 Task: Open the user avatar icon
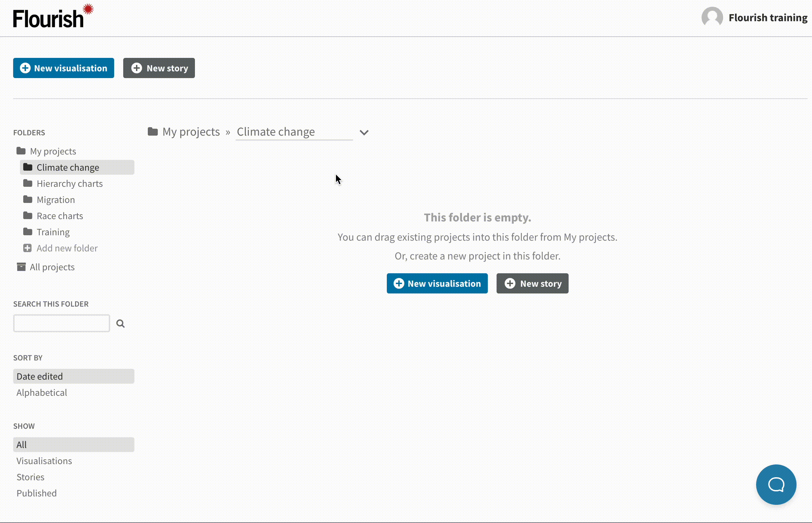pyautogui.click(x=712, y=17)
